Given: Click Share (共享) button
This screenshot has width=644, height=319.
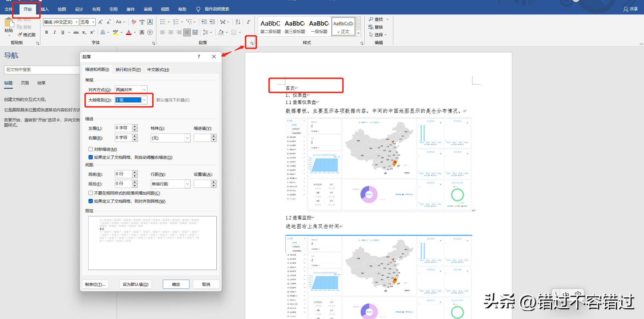Looking at the screenshot, I should coord(631,9).
